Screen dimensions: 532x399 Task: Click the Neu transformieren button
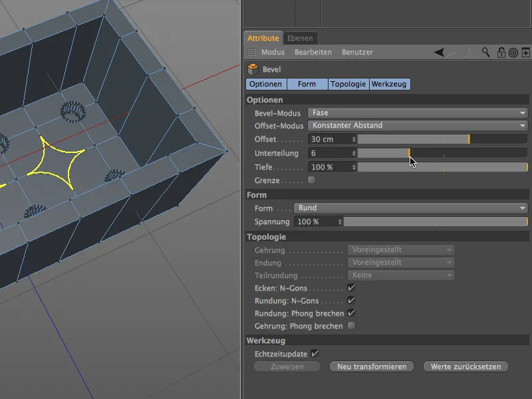(372, 367)
